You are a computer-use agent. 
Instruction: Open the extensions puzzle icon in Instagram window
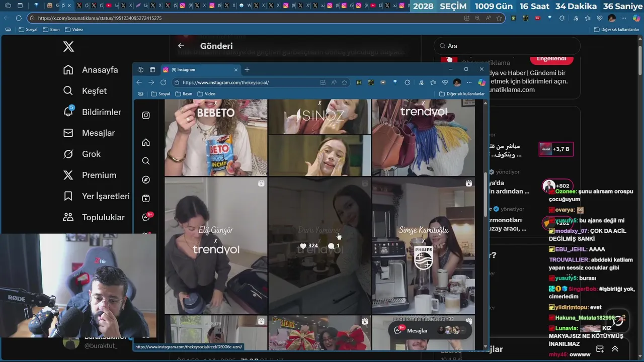408,82
